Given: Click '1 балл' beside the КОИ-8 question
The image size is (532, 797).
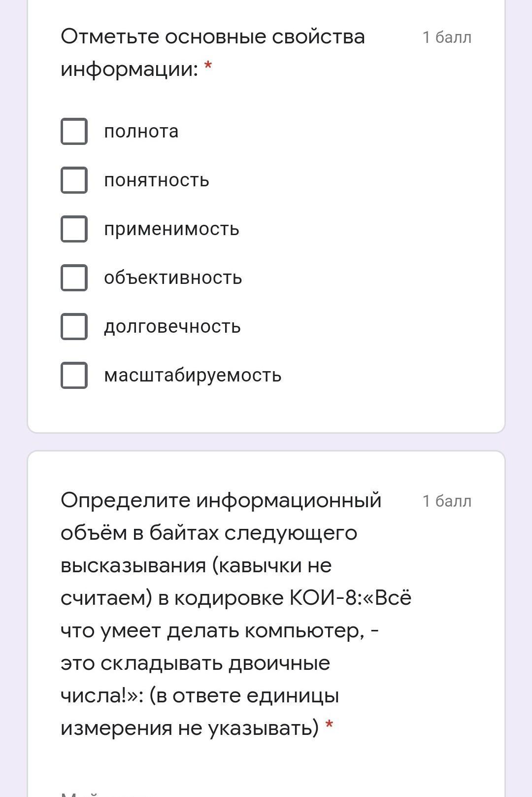Looking at the screenshot, I should (447, 501).
